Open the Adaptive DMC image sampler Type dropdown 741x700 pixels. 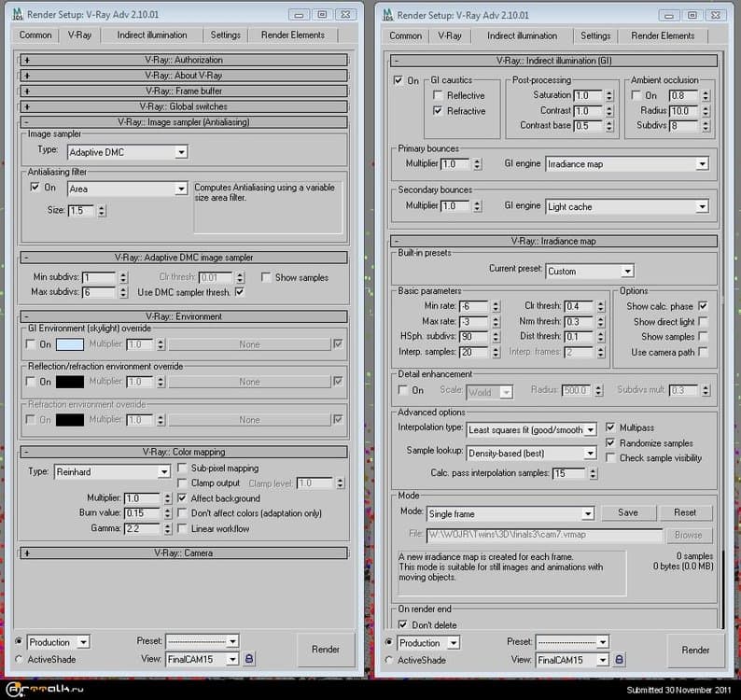click(127, 151)
